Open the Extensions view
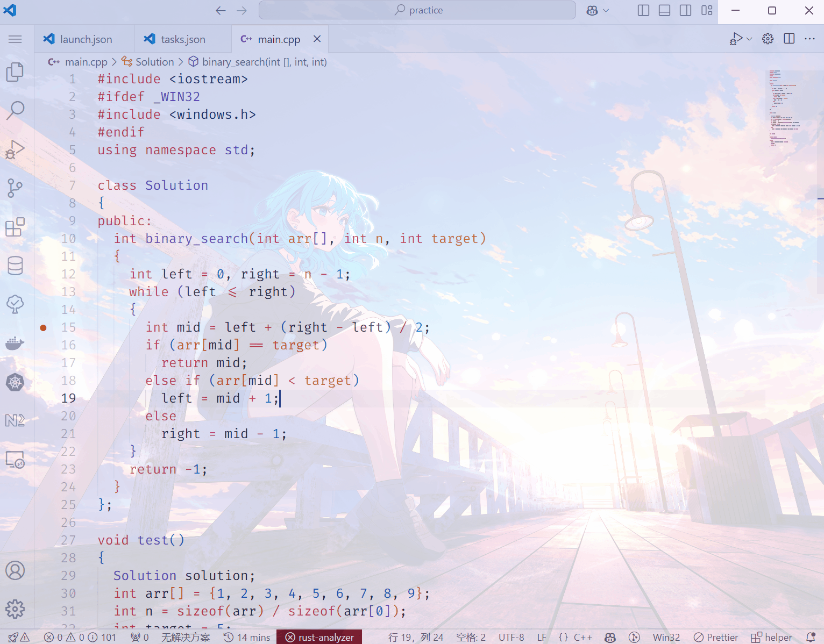Screen dimensions: 824x644 pyautogui.click(x=15, y=227)
